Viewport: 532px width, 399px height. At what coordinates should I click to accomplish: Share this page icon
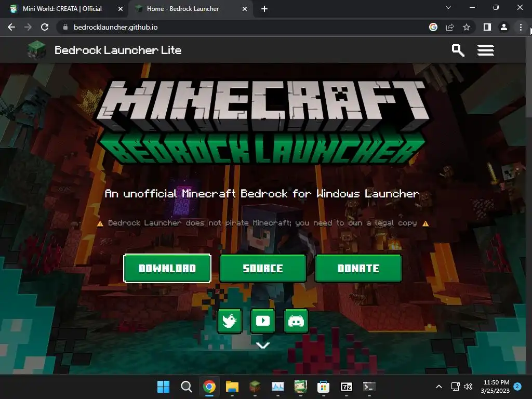coord(450,27)
